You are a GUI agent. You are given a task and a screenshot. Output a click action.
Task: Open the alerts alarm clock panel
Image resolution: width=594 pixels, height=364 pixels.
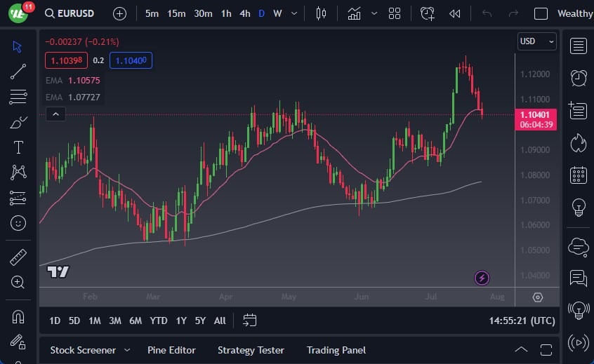[x=579, y=77]
